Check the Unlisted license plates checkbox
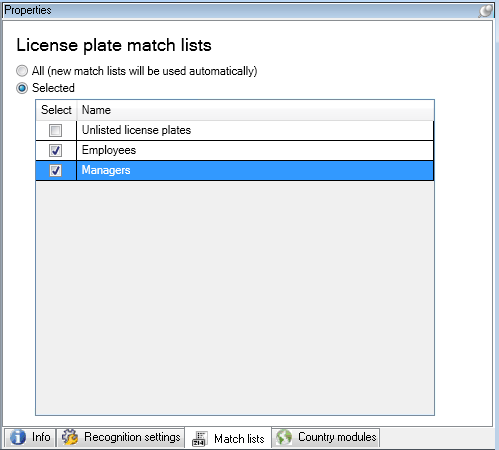Viewport: 499px width, 450px height. pos(55,130)
